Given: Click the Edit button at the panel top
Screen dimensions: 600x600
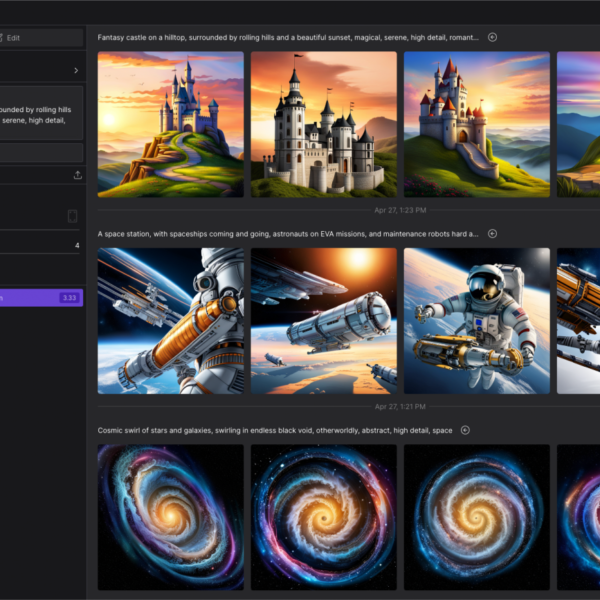Looking at the screenshot, I should (x=40, y=38).
